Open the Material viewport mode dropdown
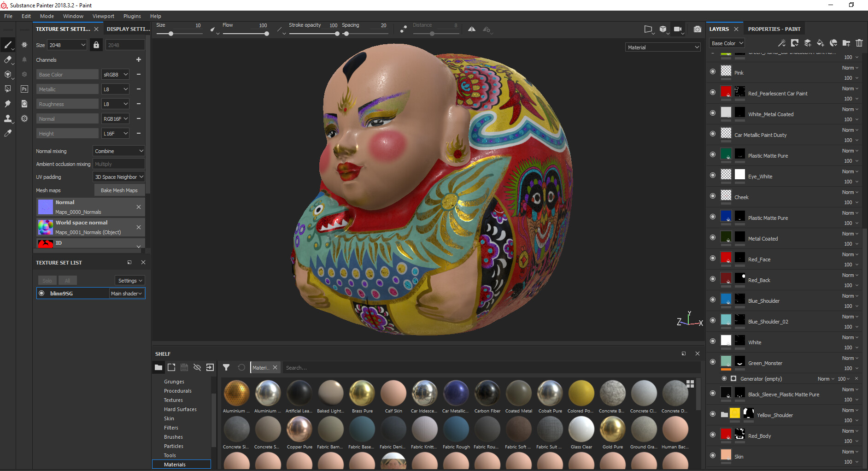Screen dimensions: 868x471 (x=663, y=47)
